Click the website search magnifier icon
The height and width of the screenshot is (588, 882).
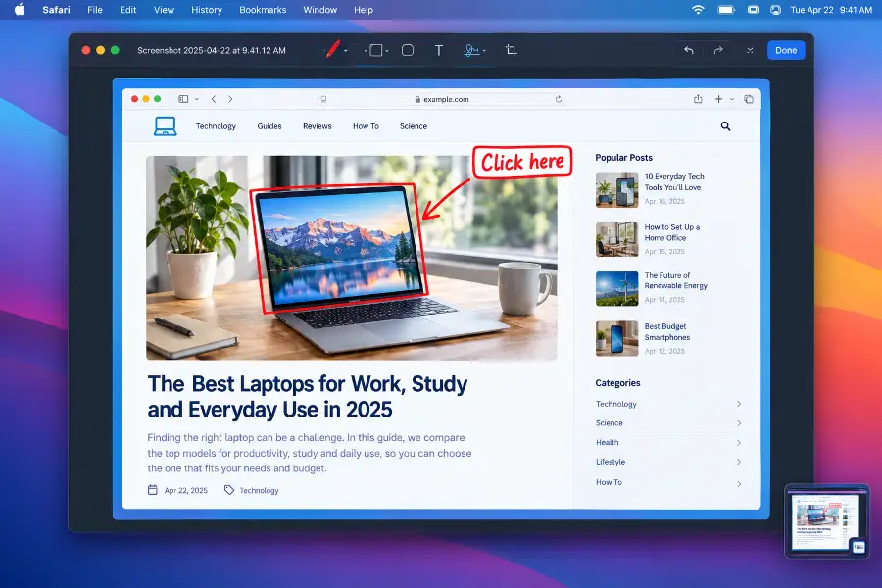click(x=725, y=126)
